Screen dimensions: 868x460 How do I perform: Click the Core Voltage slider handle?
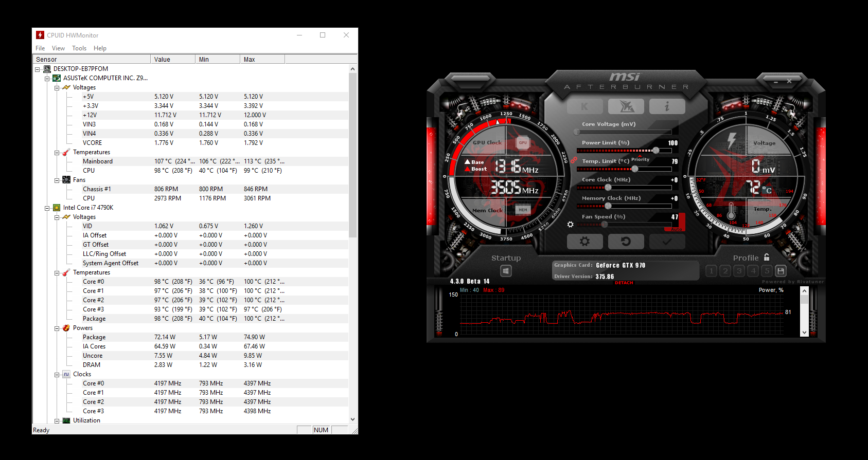tap(577, 132)
